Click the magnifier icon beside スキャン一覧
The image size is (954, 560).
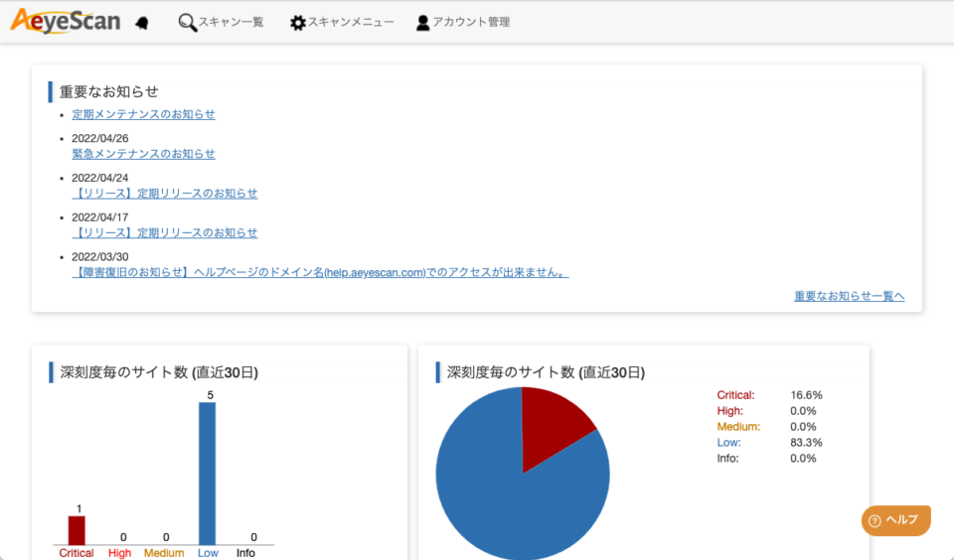[188, 23]
